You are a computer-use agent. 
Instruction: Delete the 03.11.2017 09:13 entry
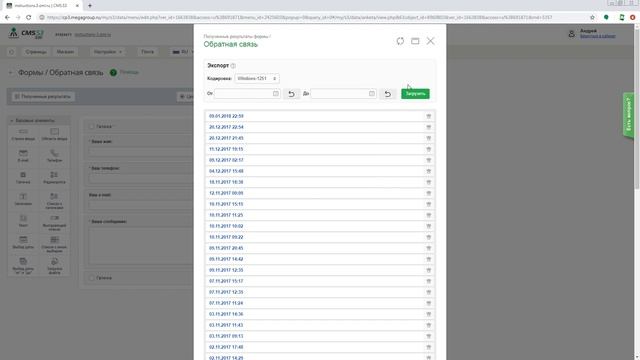click(x=429, y=336)
